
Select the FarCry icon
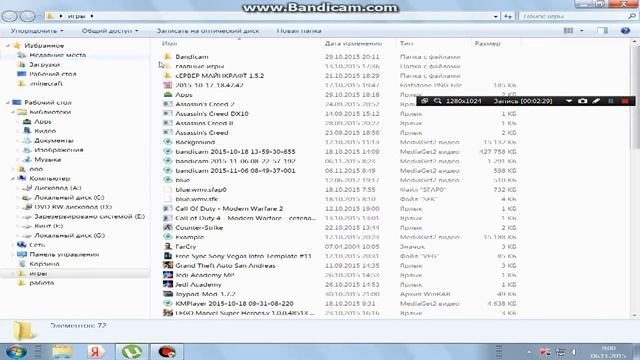(x=167, y=246)
